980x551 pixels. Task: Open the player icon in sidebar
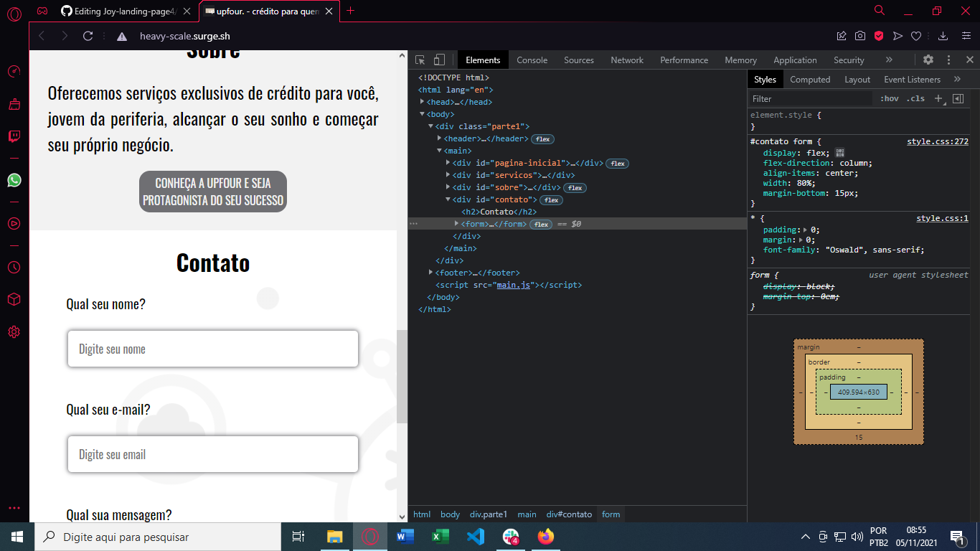point(14,223)
